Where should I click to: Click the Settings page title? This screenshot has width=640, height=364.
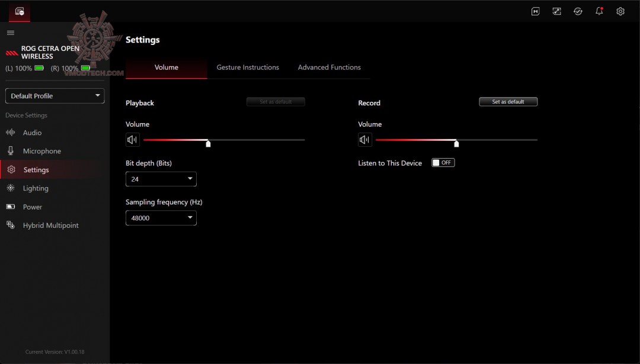click(x=142, y=40)
